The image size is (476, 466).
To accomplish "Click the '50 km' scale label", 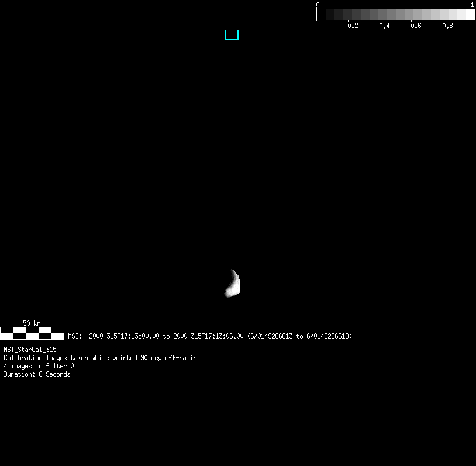I will (x=32, y=323).
